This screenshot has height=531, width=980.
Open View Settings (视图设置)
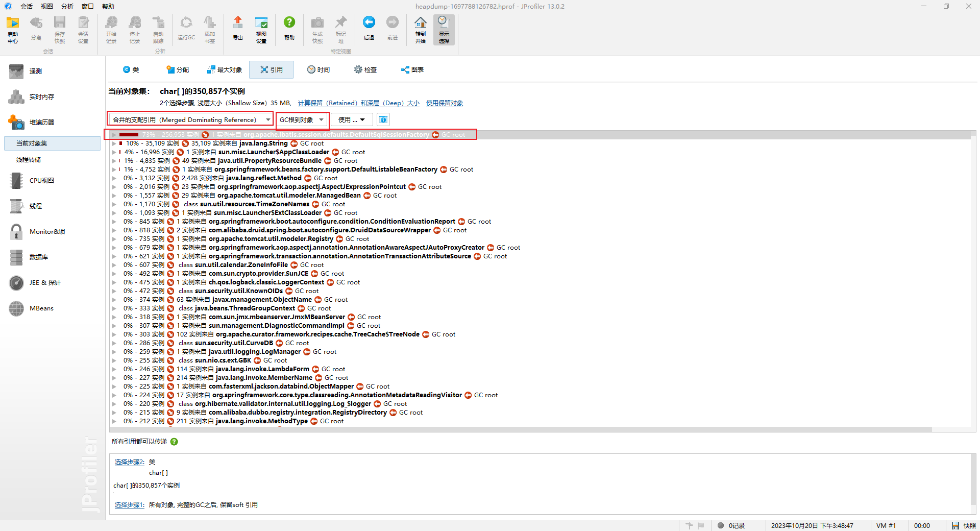point(261,30)
